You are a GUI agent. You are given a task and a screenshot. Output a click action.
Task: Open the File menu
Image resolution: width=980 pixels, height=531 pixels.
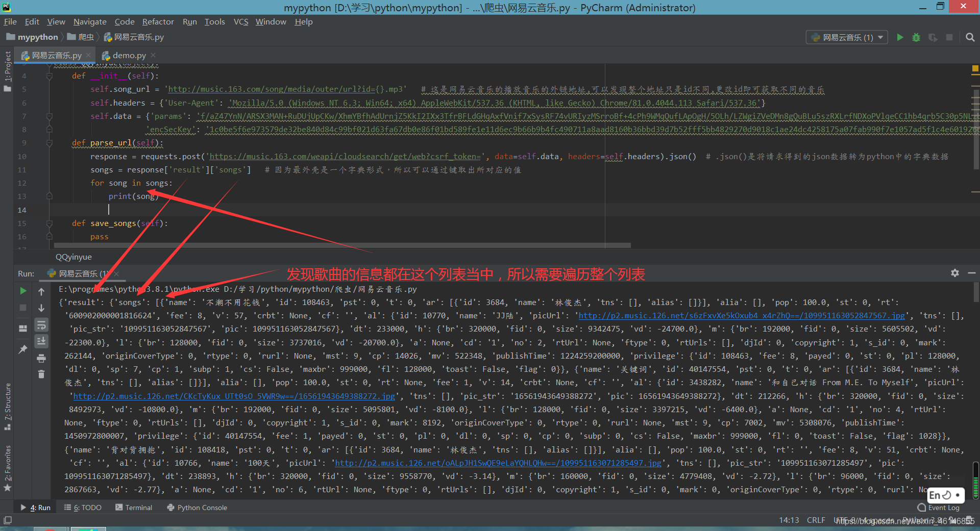point(10,21)
